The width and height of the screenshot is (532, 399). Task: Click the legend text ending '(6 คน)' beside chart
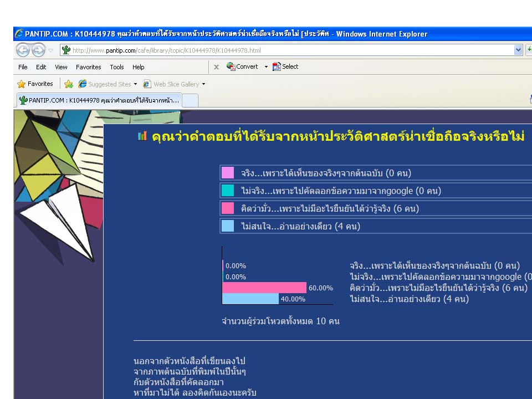439,288
